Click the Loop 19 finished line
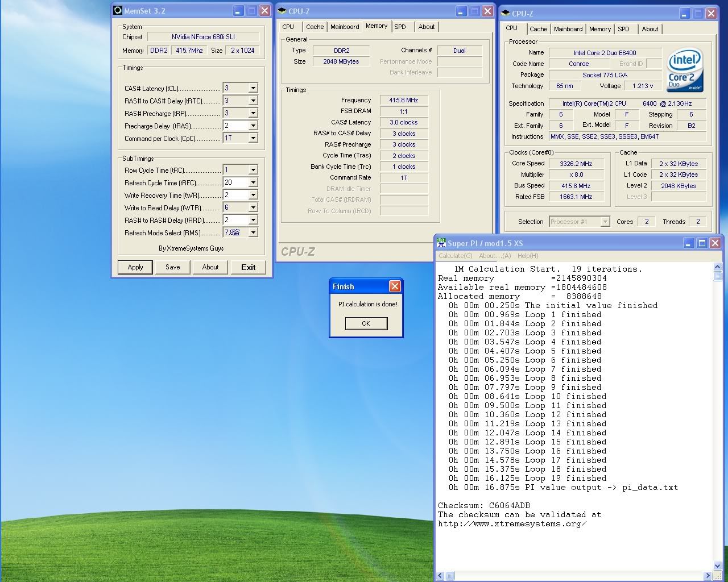The image size is (728, 582). tap(528, 479)
